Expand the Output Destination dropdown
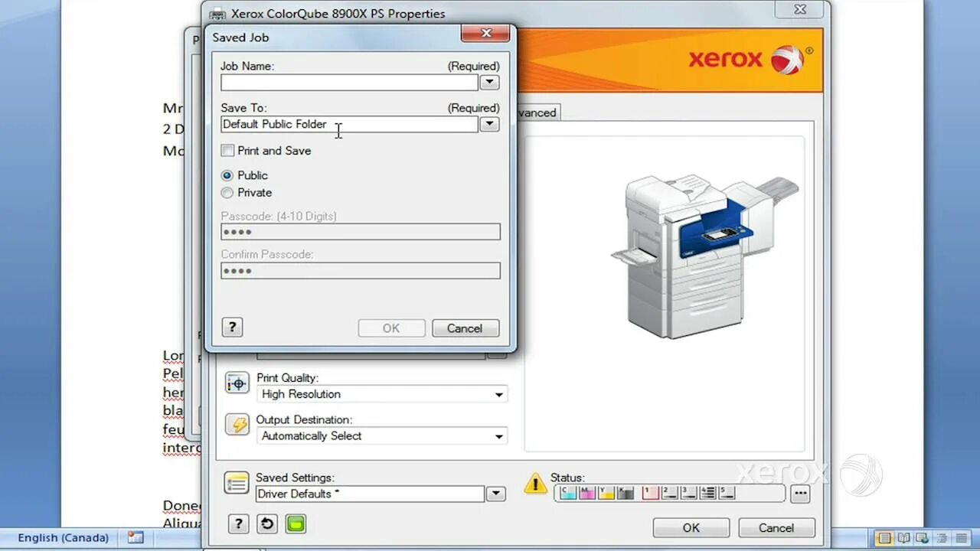The height and width of the screenshot is (551, 980). pos(498,436)
